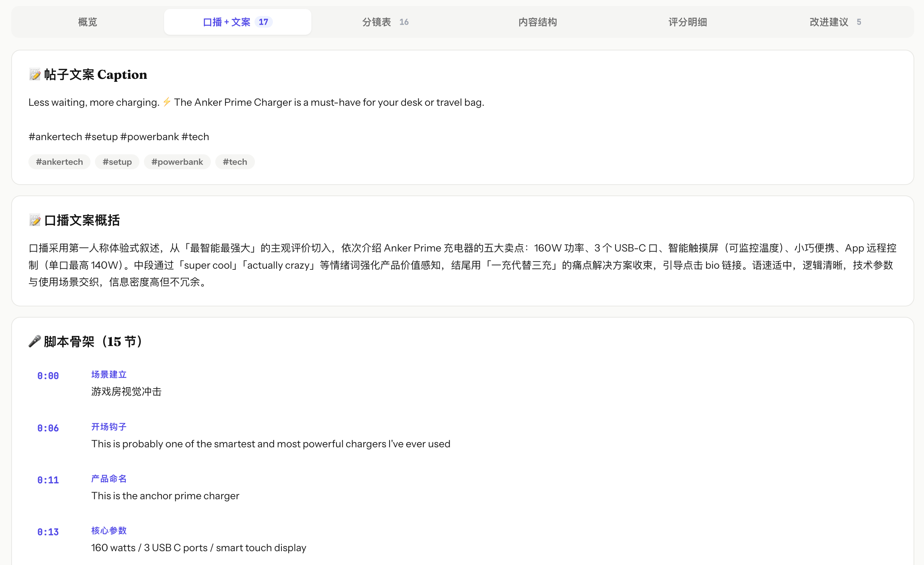
Task: Click the 'smartest and most powerful chargers' line
Action: 271,444
